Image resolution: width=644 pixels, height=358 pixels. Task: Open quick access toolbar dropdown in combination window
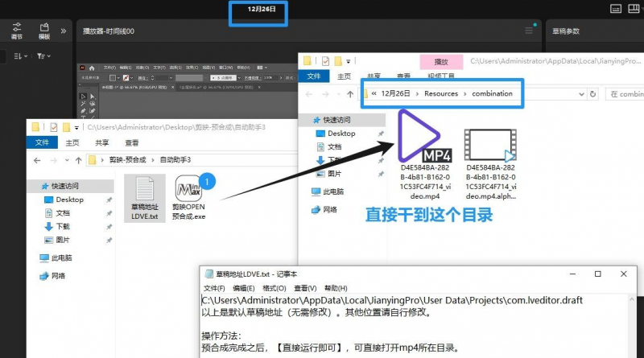point(349,62)
